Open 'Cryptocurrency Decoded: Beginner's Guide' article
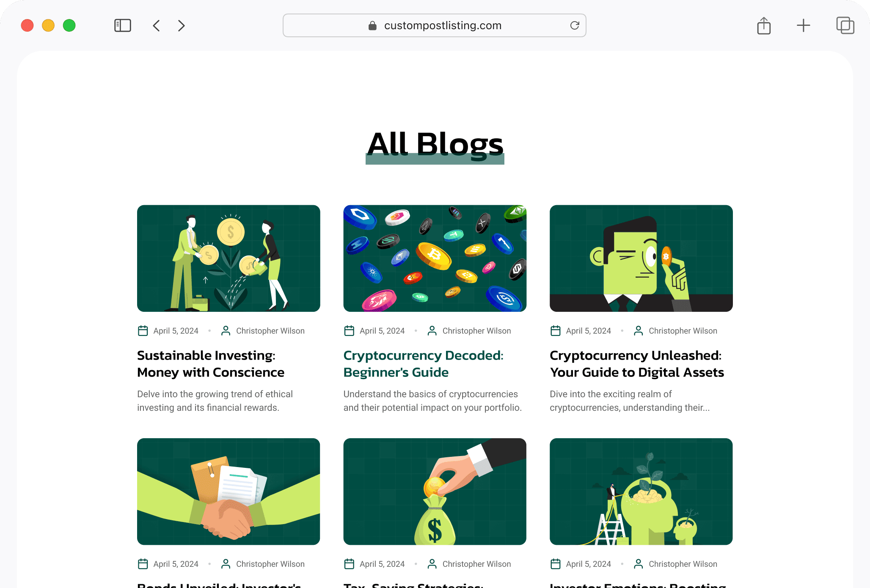Screen dimensions: 870x588 coord(424,364)
